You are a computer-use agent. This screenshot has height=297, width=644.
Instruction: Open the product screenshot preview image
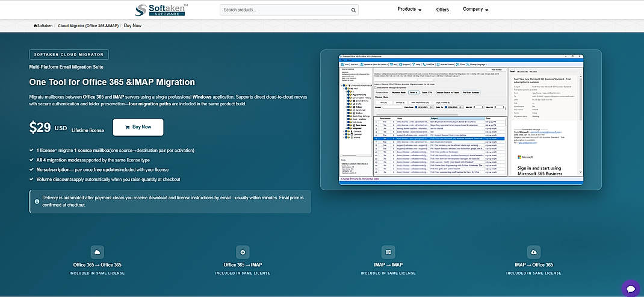point(461,120)
